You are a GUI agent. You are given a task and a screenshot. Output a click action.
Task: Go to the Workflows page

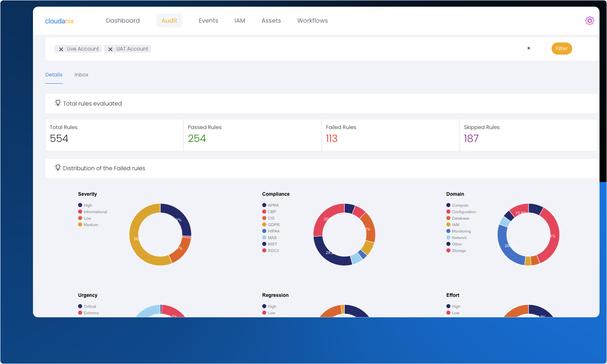tap(312, 21)
